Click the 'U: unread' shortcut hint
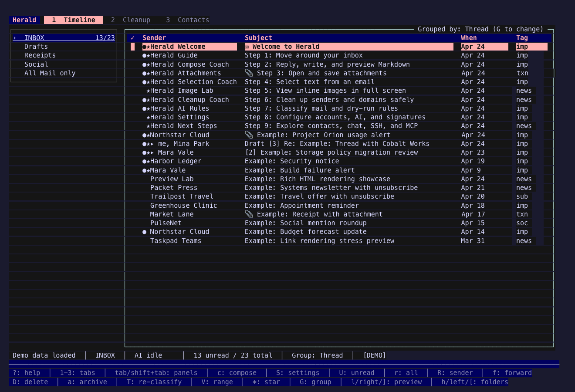 [357, 373]
